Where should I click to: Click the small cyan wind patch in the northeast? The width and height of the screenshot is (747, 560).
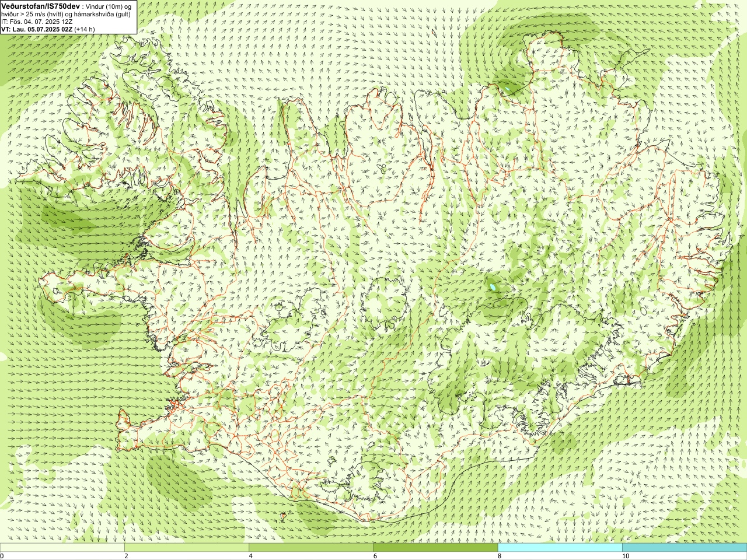coord(508,89)
